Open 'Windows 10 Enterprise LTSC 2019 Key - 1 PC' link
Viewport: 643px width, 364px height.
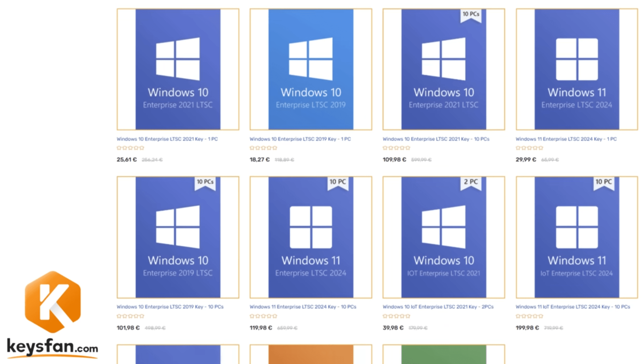tap(300, 139)
